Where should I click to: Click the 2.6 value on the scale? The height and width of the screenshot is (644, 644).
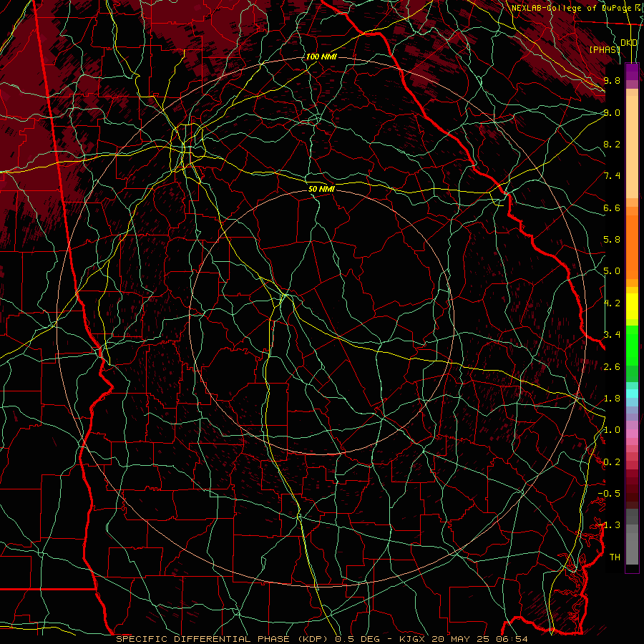pyautogui.click(x=612, y=367)
